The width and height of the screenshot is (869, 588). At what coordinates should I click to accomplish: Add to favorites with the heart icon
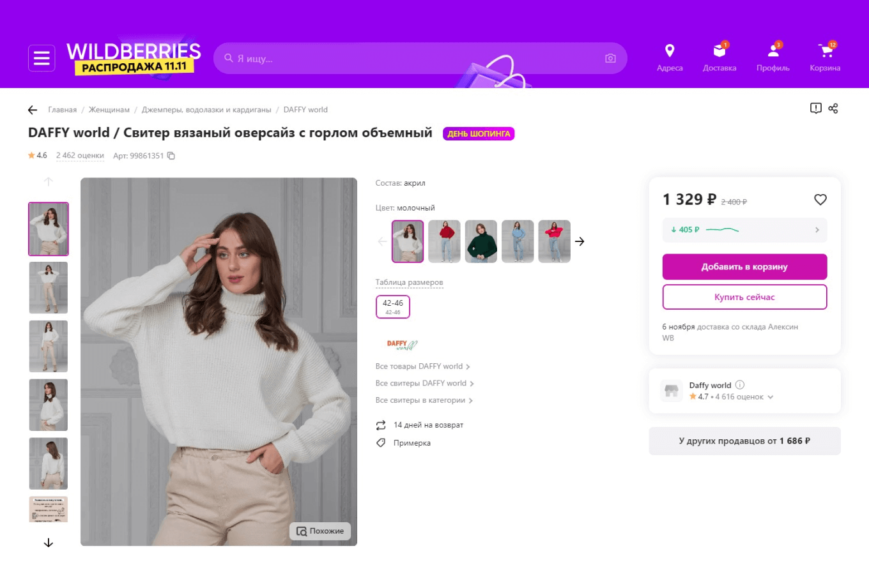point(820,200)
